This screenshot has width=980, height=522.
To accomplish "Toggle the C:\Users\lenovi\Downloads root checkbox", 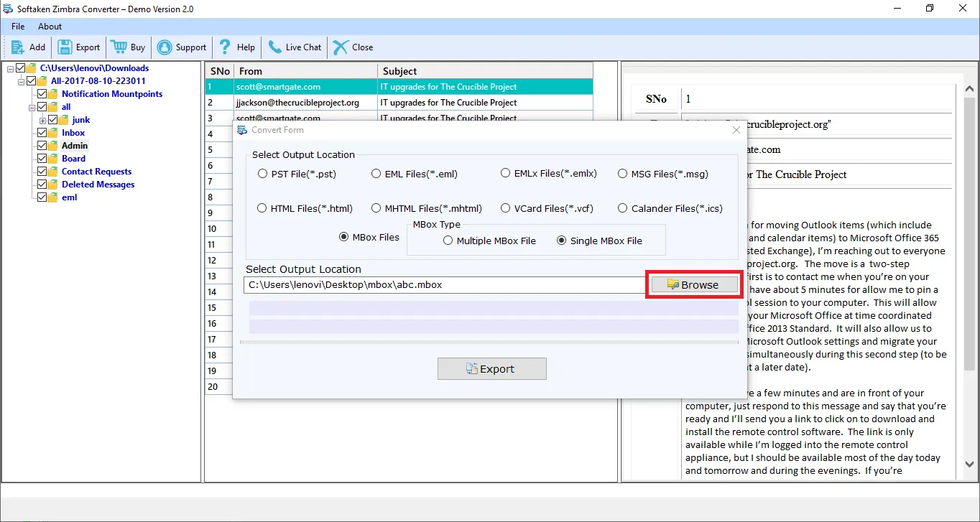I will click(21, 68).
